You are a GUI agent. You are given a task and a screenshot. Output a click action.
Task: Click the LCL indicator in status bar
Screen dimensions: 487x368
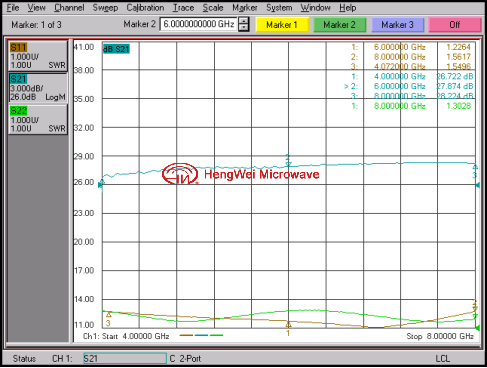[x=443, y=359]
